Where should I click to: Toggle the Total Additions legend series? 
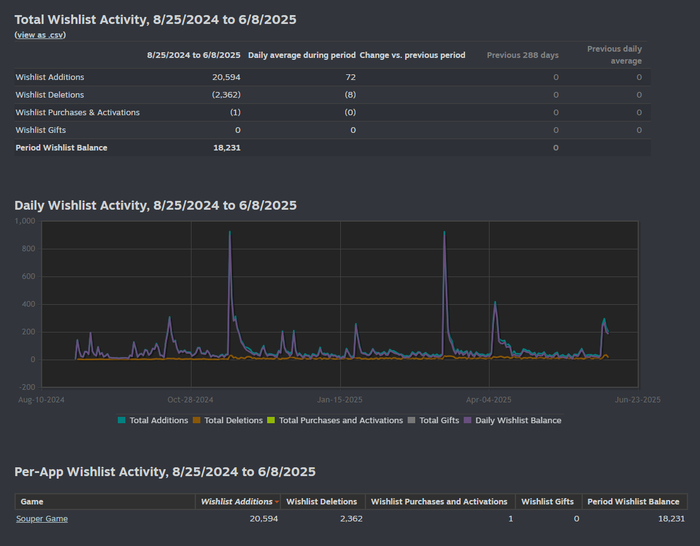pos(158,420)
